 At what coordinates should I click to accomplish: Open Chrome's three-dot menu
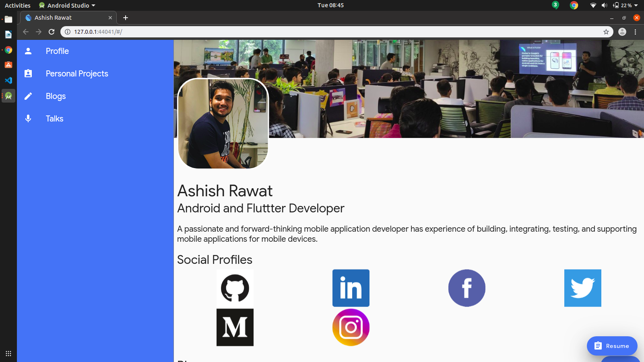coord(636,32)
